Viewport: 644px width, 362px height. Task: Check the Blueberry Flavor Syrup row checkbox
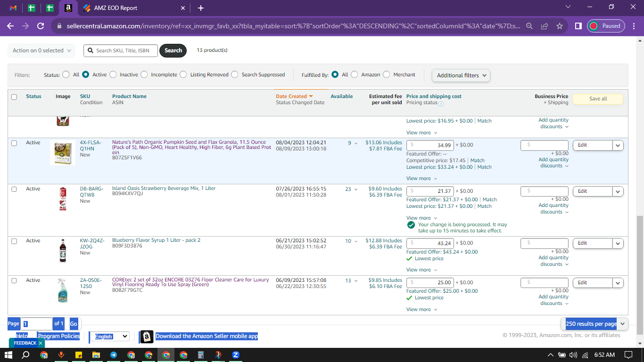[14, 241]
